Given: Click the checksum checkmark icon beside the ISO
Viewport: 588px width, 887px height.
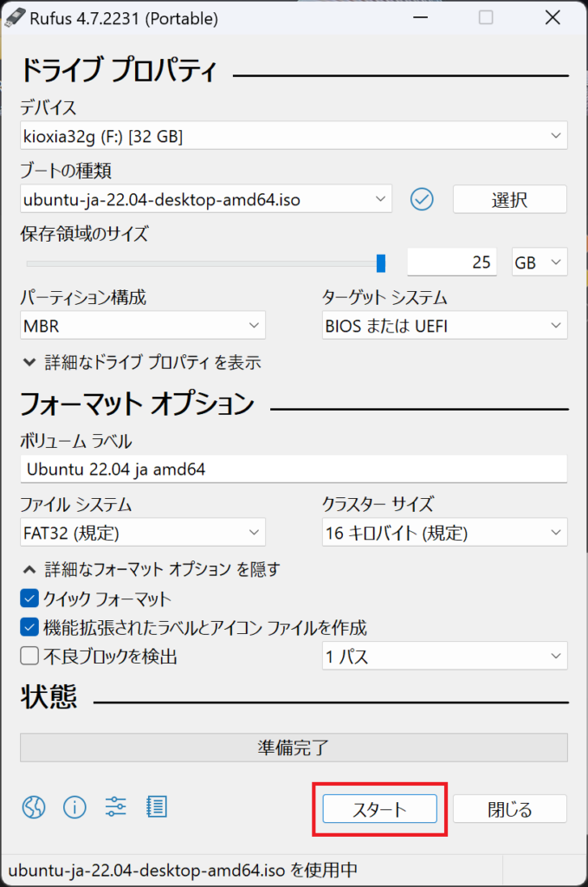Looking at the screenshot, I should coord(422,199).
